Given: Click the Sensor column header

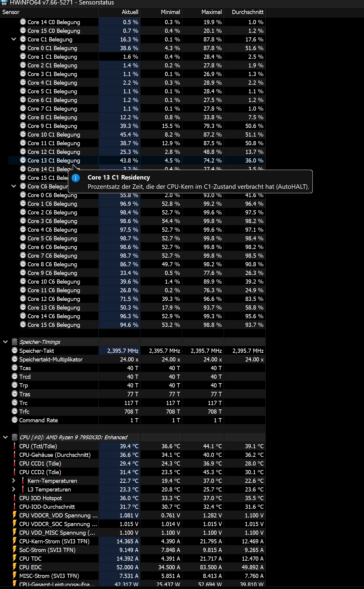Looking at the screenshot, I should [x=49, y=12].
